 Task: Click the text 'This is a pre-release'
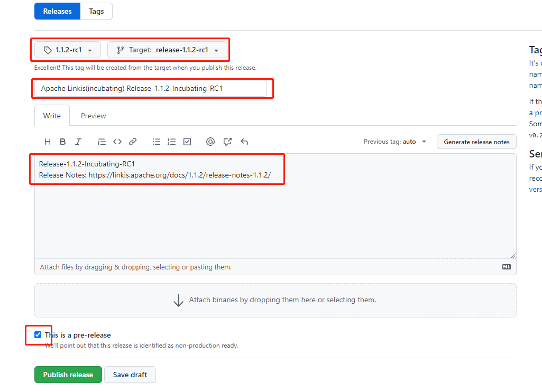[78, 335]
